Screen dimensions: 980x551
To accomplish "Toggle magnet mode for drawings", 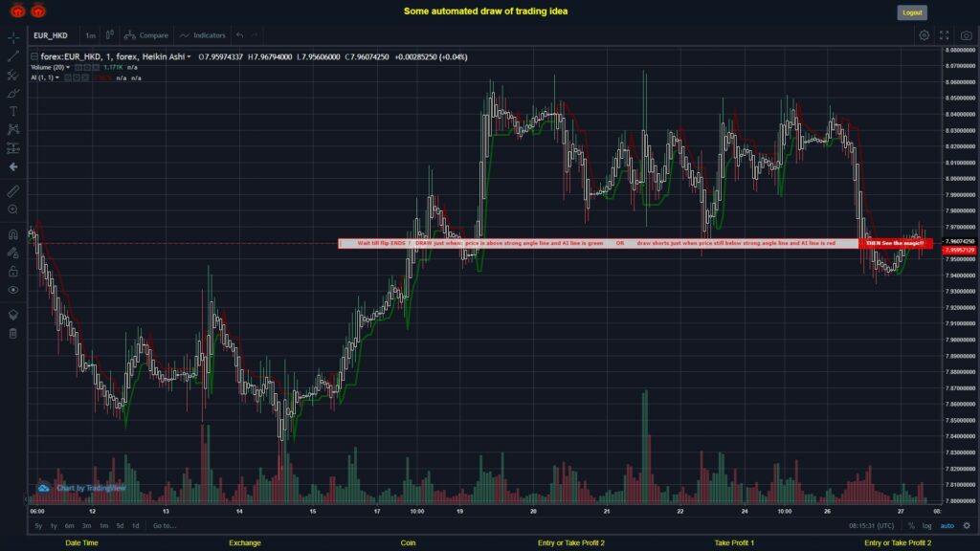I will 13,234.
